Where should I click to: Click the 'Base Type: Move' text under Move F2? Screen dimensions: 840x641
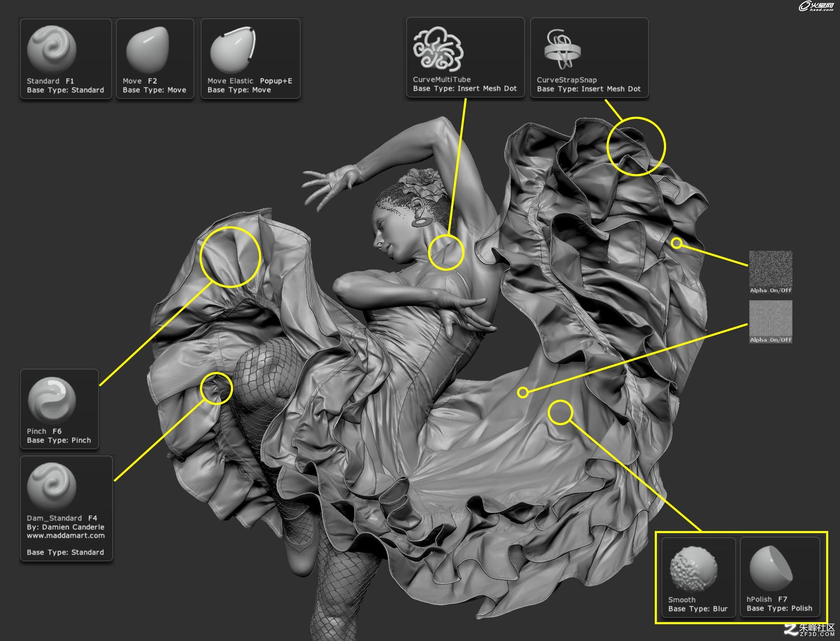pyautogui.click(x=154, y=90)
